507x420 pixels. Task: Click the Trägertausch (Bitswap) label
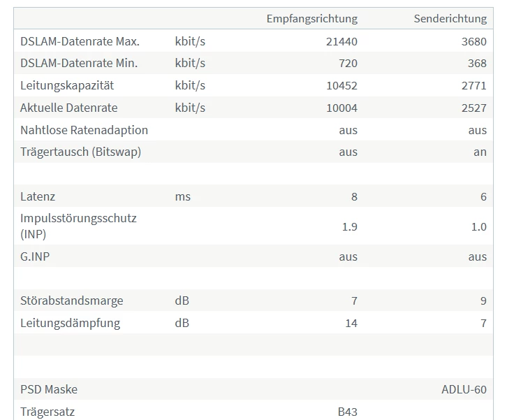pos(80,152)
